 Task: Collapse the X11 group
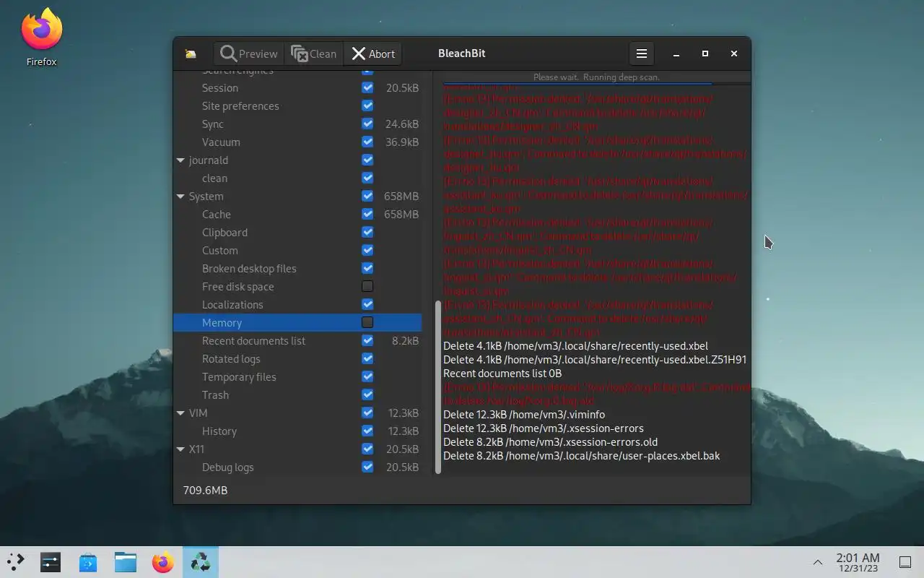click(x=180, y=449)
